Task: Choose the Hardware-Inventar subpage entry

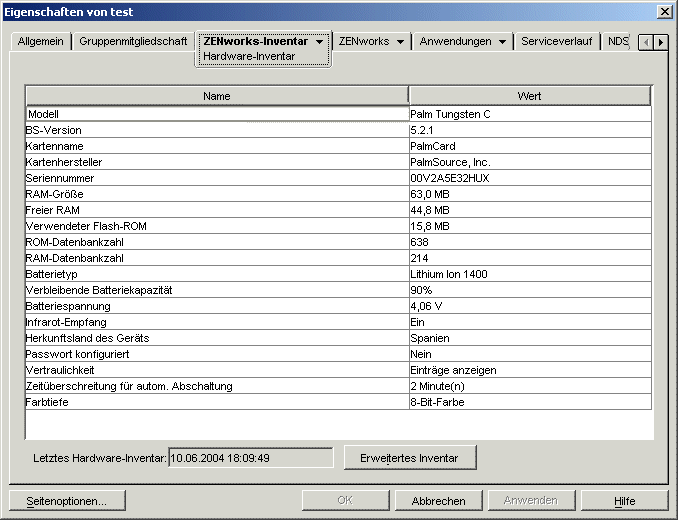Action: pyautogui.click(x=249, y=56)
